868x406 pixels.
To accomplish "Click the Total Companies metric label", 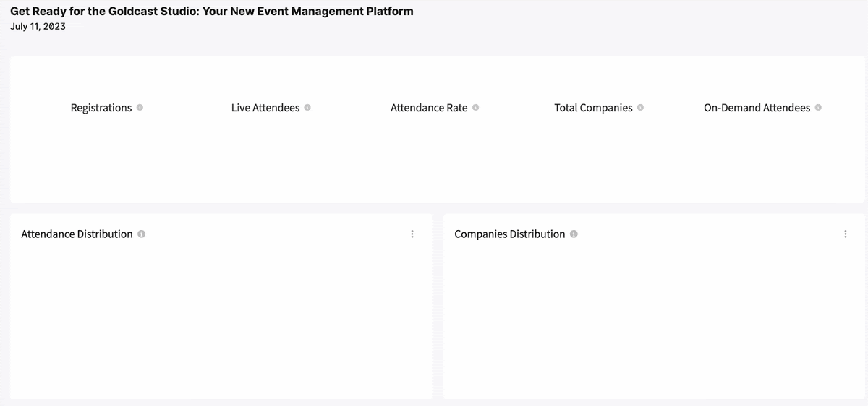I will [x=594, y=108].
